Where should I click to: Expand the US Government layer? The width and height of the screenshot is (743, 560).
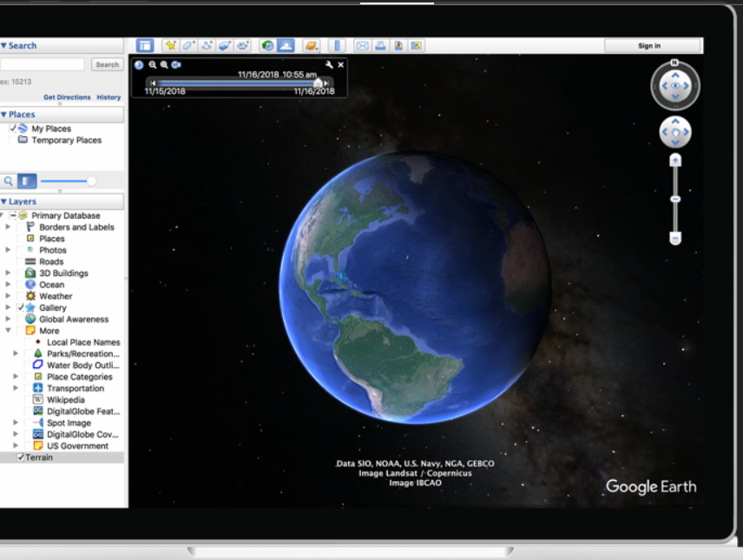tap(15, 445)
